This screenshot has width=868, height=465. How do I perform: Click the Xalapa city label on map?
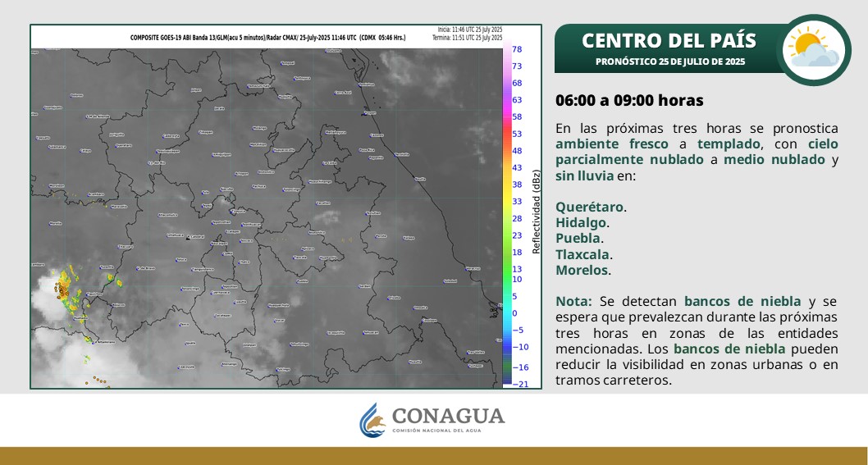(409, 238)
